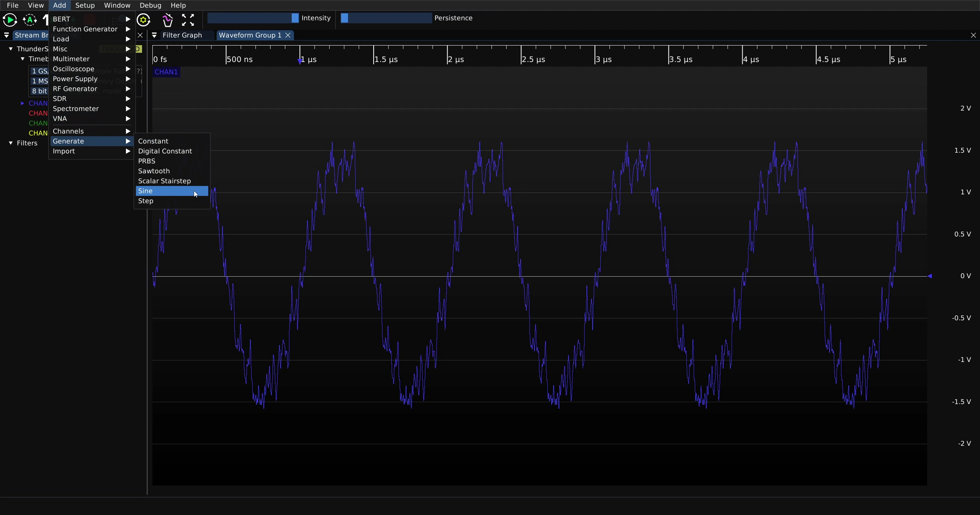Open the Stream Browser panel options triangle
Screen dimensions: 980x515
(7, 35)
